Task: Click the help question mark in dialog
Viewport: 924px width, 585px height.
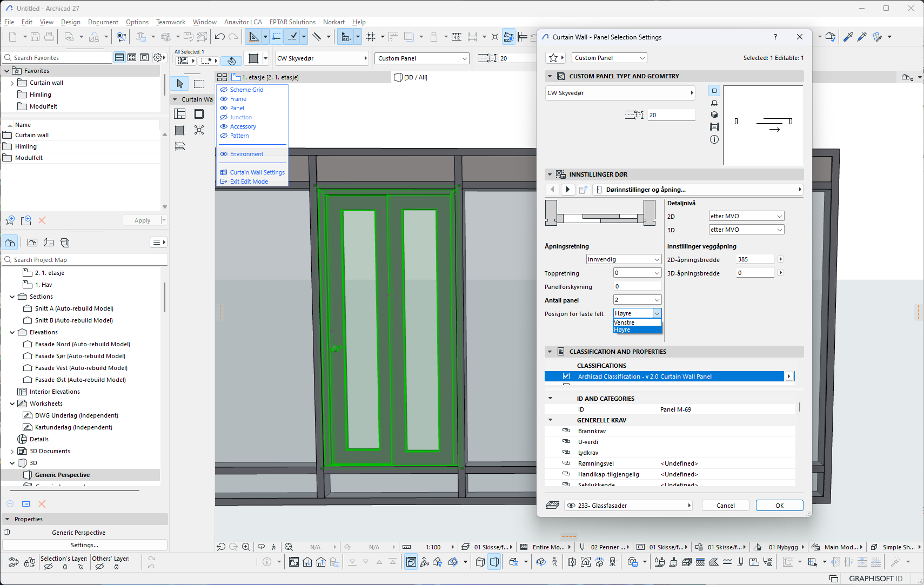Action: (775, 37)
